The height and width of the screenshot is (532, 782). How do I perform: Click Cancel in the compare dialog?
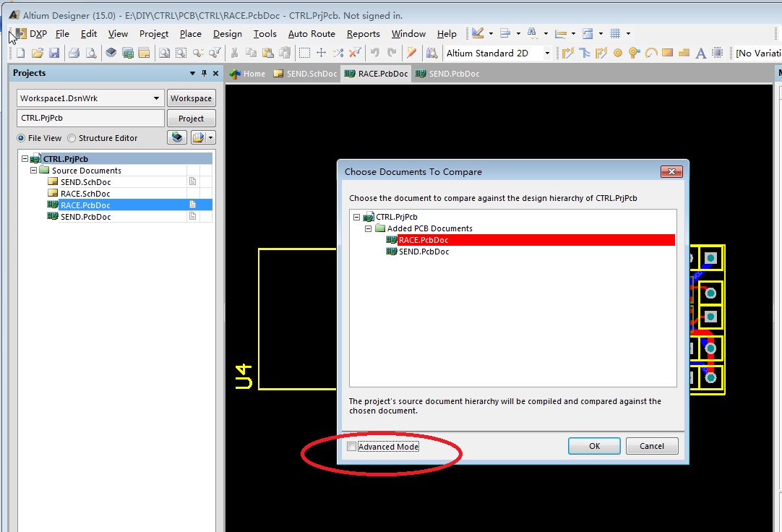click(x=652, y=446)
